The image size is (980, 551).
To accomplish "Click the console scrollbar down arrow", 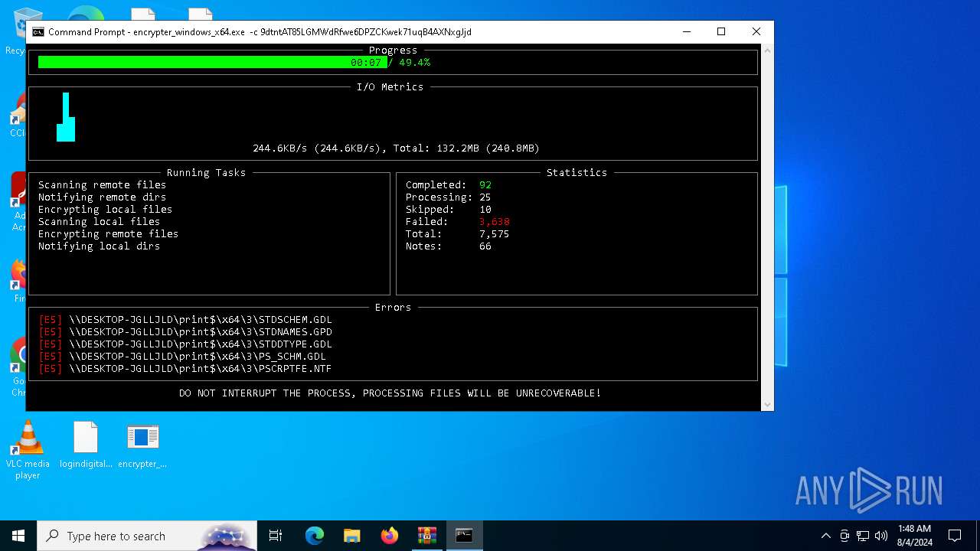I will click(x=768, y=405).
